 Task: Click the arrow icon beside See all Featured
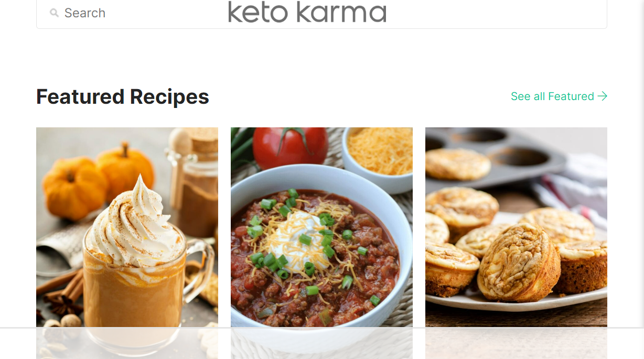point(603,96)
